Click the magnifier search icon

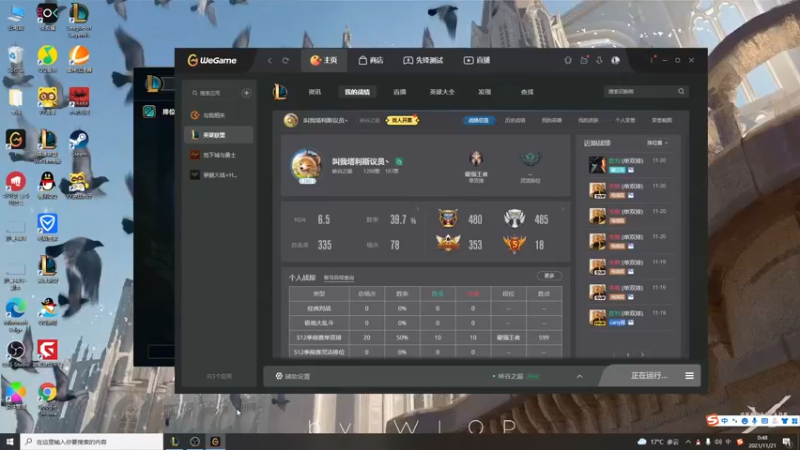[x=681, y=91]
